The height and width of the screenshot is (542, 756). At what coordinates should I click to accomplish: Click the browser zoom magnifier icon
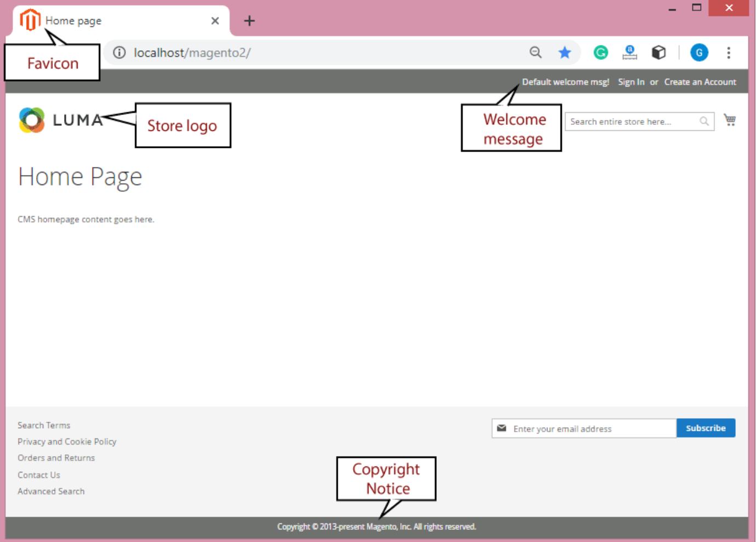[x=535, y=53]
